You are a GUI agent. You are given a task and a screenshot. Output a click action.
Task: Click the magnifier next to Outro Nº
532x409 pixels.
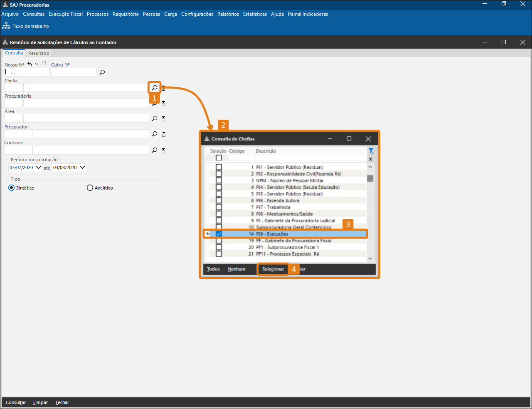coord(102,72)
